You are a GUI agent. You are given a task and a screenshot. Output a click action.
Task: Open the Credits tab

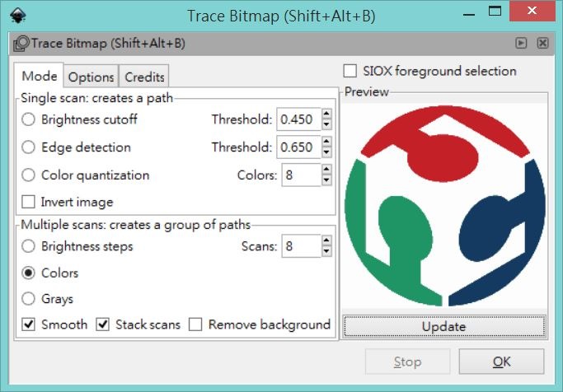144,77
